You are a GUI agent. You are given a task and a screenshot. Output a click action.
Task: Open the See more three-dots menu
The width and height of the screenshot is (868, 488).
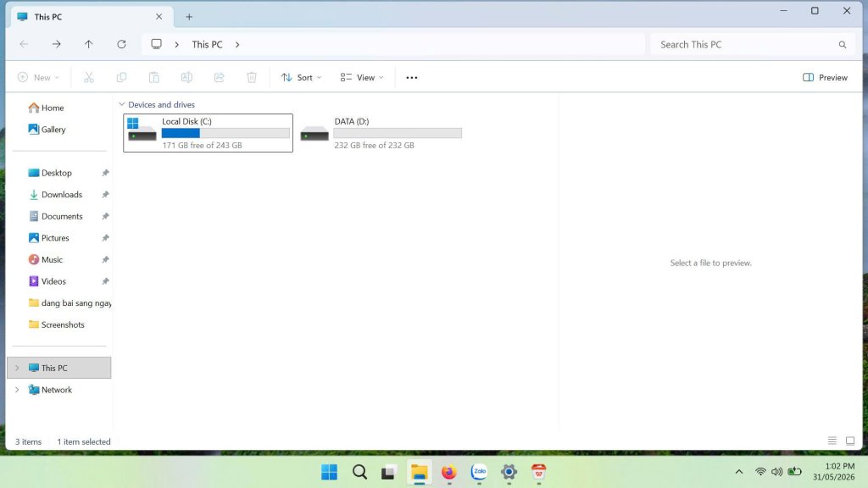(x=412, y=77)
